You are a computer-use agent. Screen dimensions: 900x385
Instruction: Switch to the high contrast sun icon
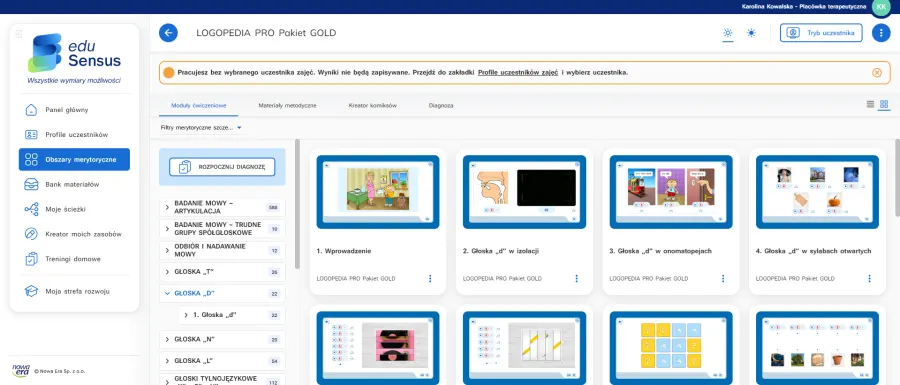751,33
